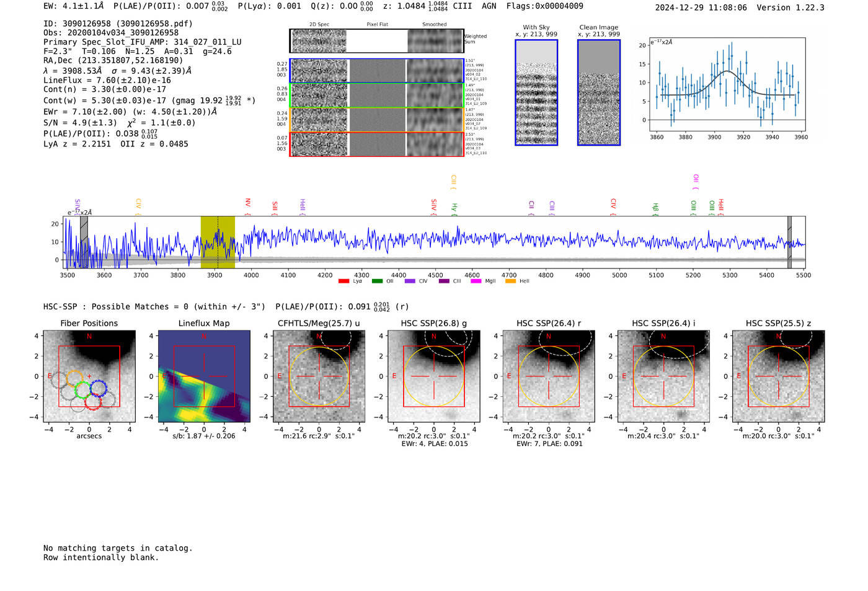
Task: Click the 'EWr: 7, PLAE: 0.091' caption
Action: point(549,444)
